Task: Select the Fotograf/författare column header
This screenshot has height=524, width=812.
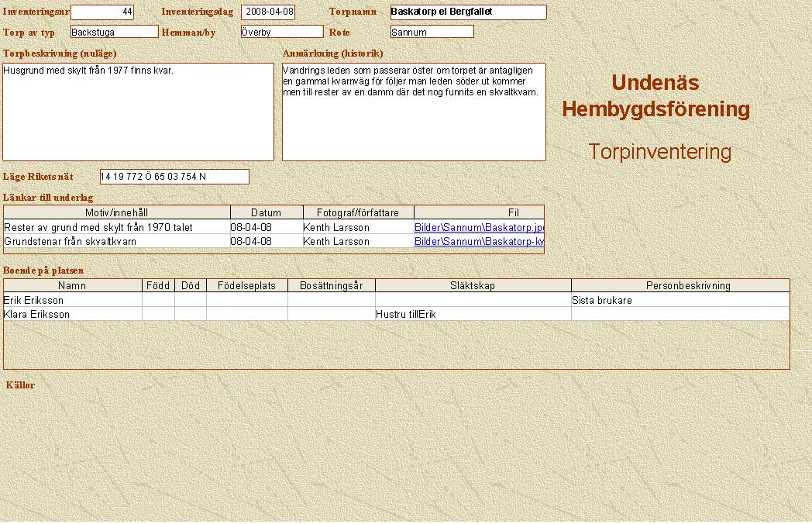Action: 358,212
